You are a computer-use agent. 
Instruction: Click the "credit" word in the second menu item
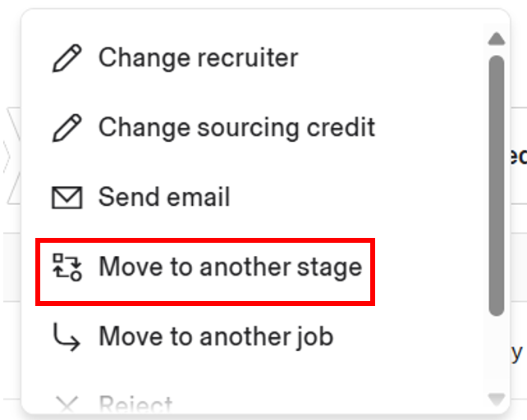click(x=341, y=128)
